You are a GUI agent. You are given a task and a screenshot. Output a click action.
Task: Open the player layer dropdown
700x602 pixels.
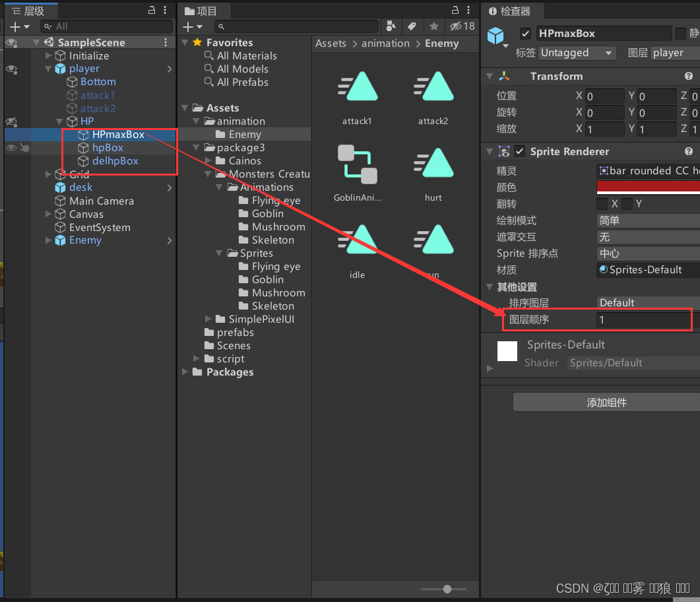(x=675, y=53)
